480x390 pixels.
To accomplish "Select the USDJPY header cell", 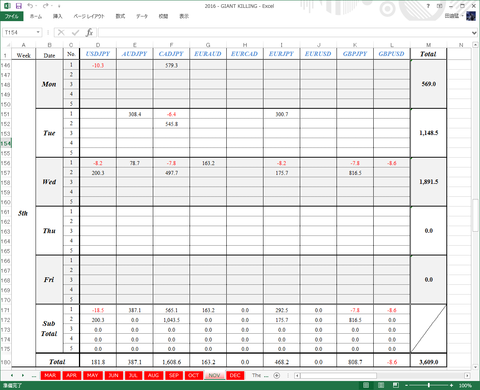I will pos(98,54).
